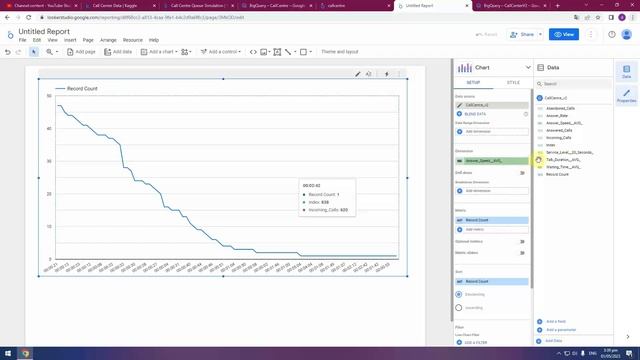Image resolution: width=640 pixels, height=360 pixels.
Task: Click the line drawing tool icon
Action: [x=288, y=52]
